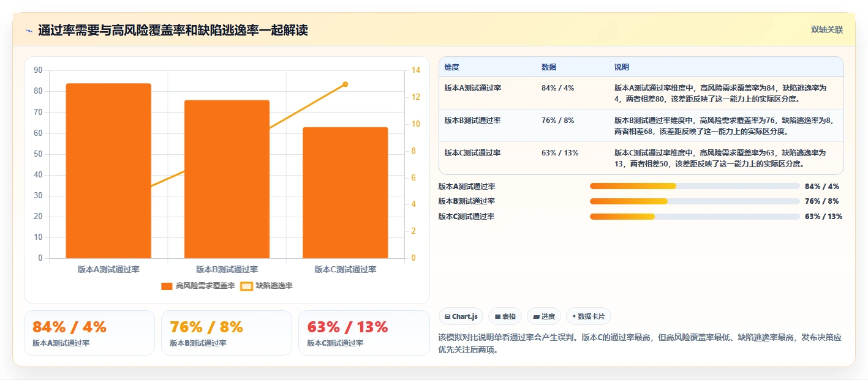Click the Chart.js tag chip
This screenshot has height=380, width=868.
coord(461,316)
